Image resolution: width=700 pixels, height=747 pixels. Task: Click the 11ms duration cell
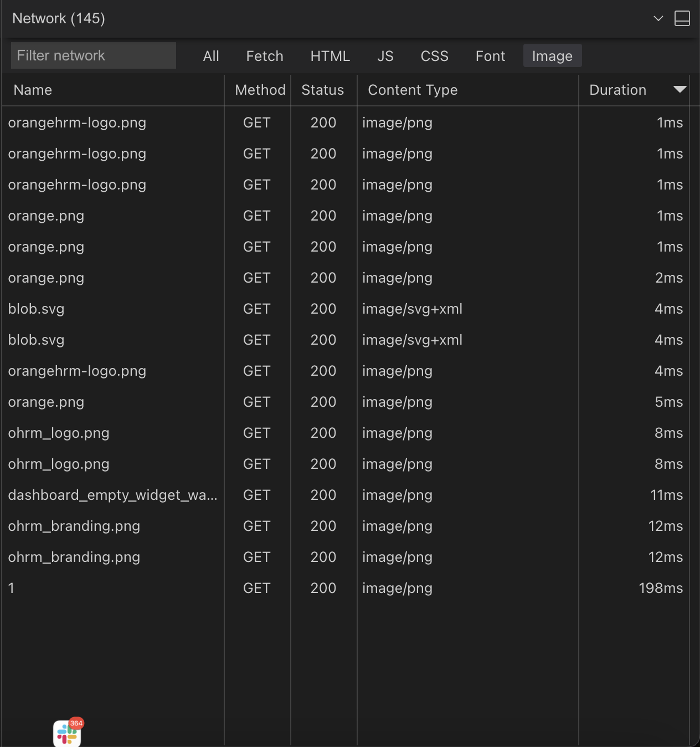click(x=667, y=495)
